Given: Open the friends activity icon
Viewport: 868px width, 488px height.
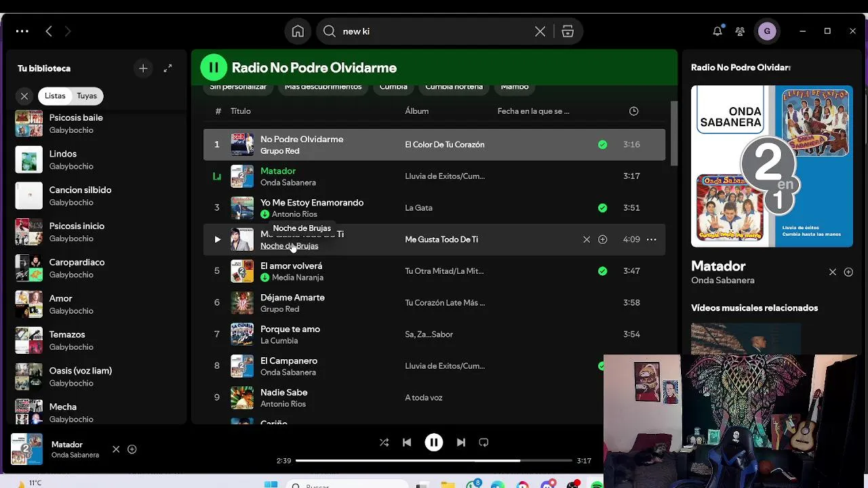Looking at the screenshot, I should click(x=740, y=31).
